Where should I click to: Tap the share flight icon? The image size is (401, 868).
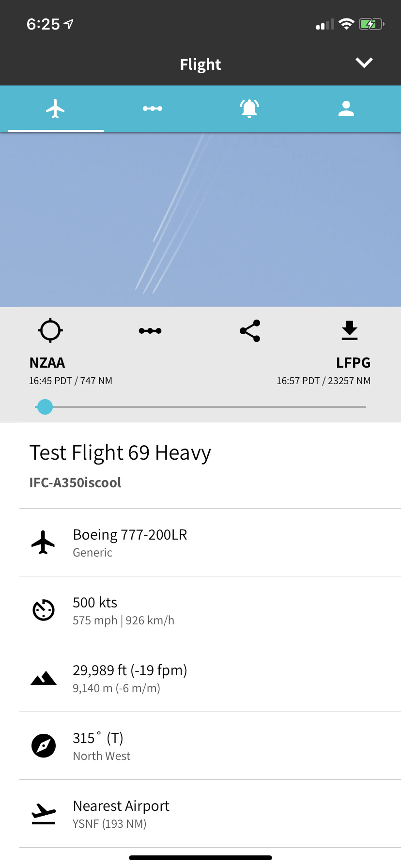coord(250,331)
